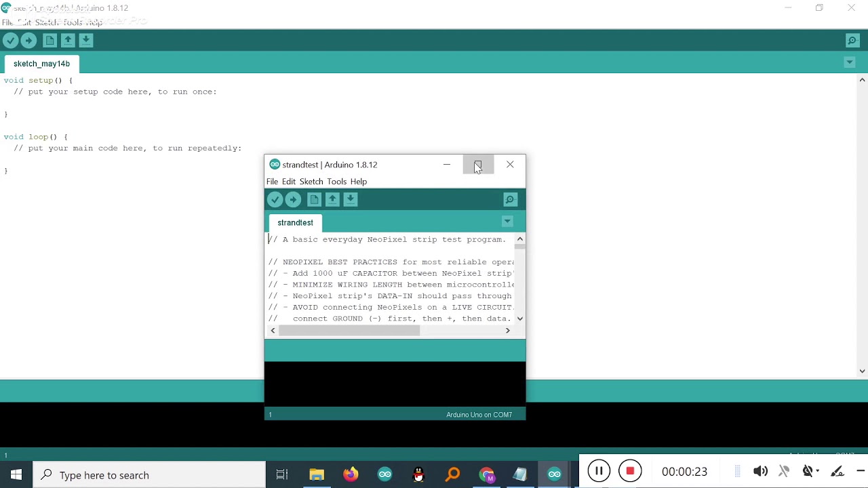Expand tab options dropdown in strandtest window
Viewport: 868px width, 488px height.
(x=507, y=222)
